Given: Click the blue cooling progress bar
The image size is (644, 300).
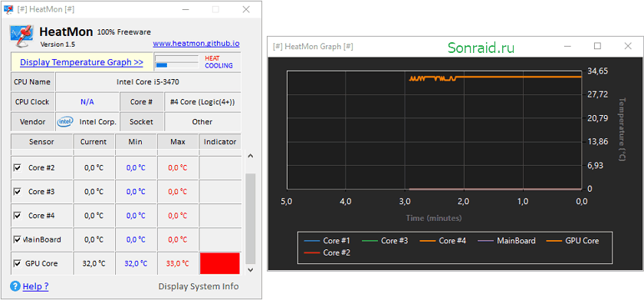Looking at the screenshot, I should tap(162, 65).
